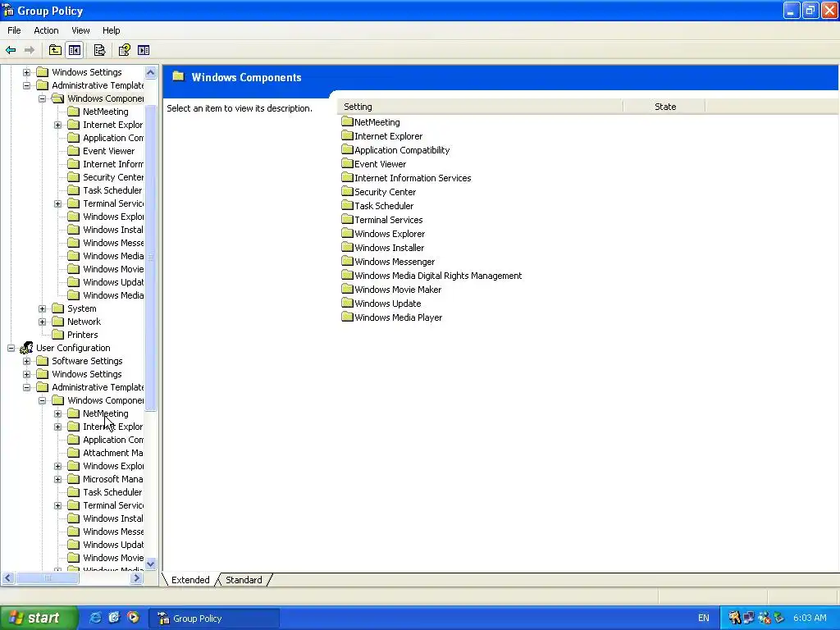Go up one level with the folder toolbar icon
Viewport: 840px width, 630px height.
55,50
